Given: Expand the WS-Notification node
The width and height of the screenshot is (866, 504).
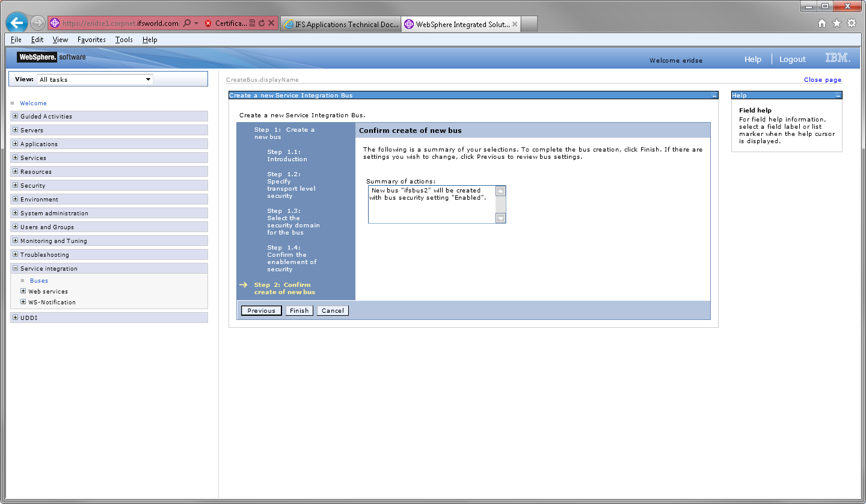Looking at the screenshot, I should (23, 302).
